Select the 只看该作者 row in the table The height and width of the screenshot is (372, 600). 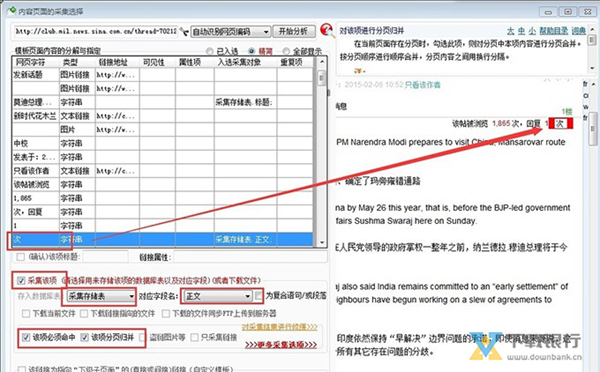tap(163, 171)
